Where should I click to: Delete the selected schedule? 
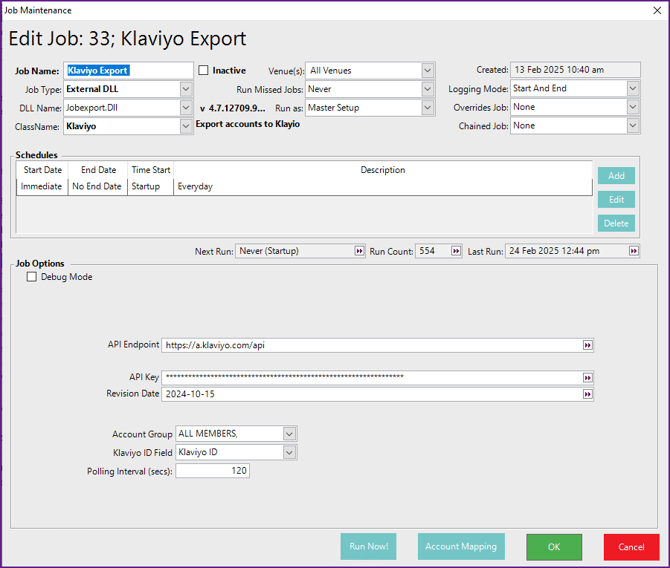[616, 223]
